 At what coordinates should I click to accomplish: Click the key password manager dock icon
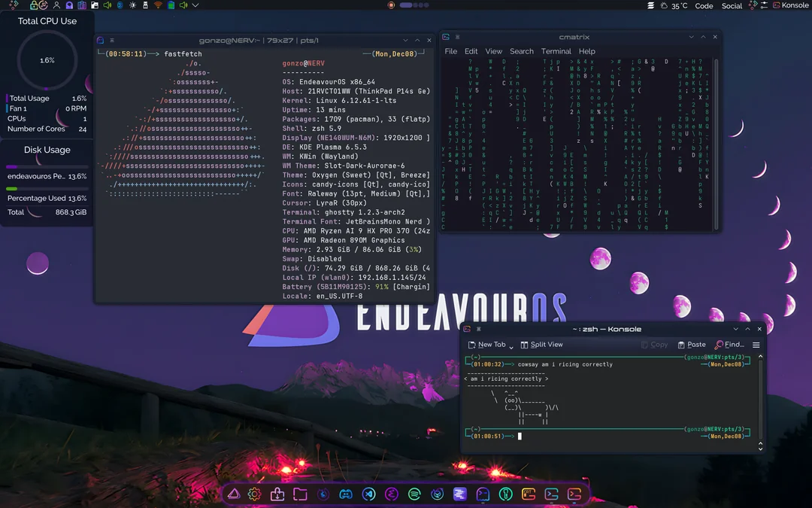point(506,494)
